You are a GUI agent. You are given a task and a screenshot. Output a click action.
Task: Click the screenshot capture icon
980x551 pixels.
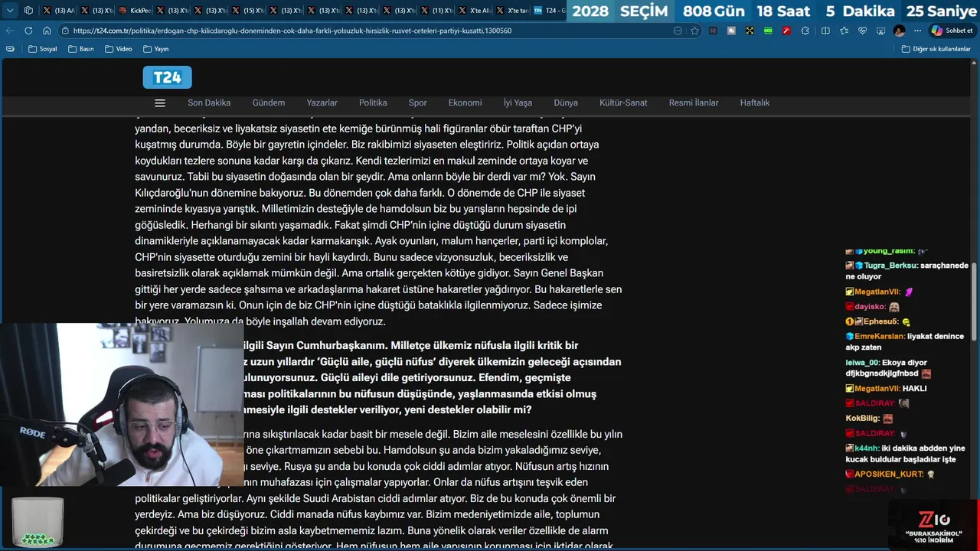(x=880, y=31)
